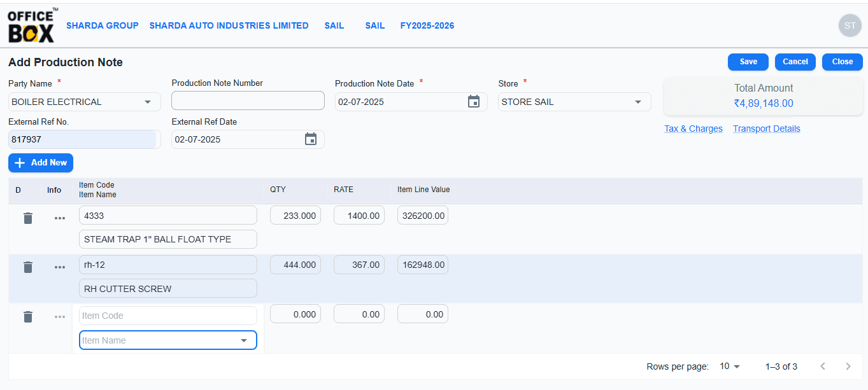Click the Close button
This screenshot has width=868, height=390.
click(843, 62)
